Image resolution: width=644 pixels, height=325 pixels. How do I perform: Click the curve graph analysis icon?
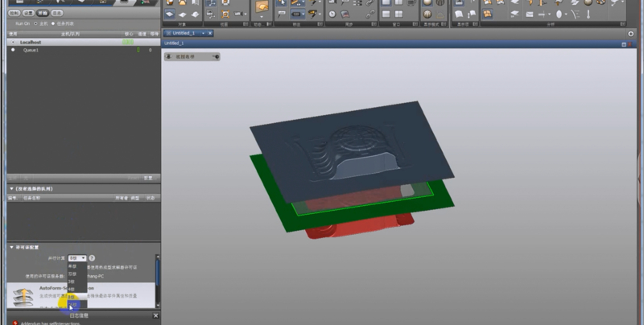575,14
